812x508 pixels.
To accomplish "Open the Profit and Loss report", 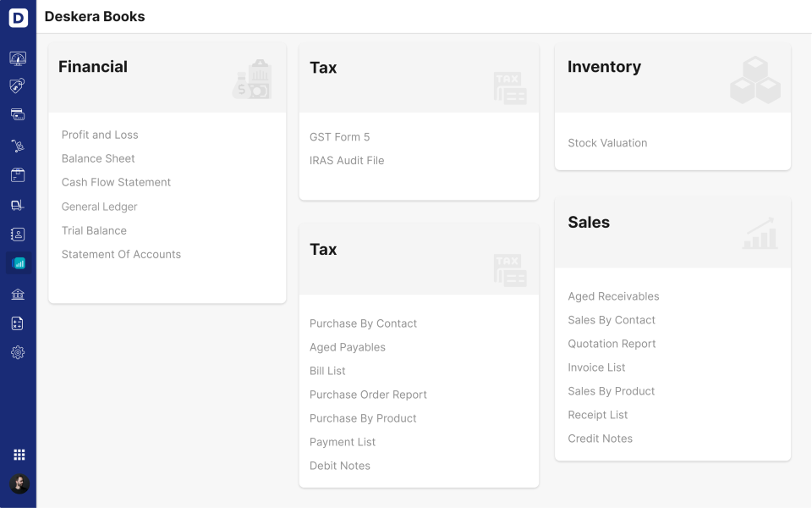I will pyautogui.click(x=100, y=135).
